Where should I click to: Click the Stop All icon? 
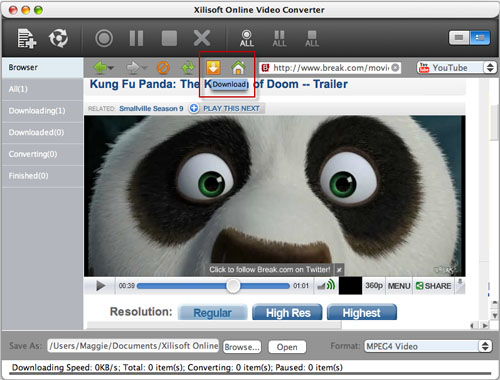(312, 38)
